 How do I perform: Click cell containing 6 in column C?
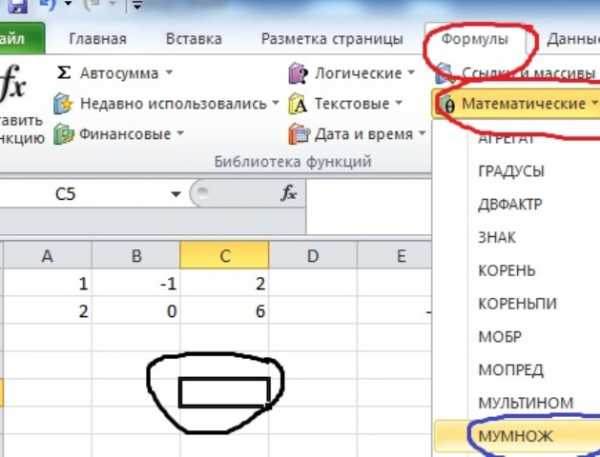(x=224, y=311)
